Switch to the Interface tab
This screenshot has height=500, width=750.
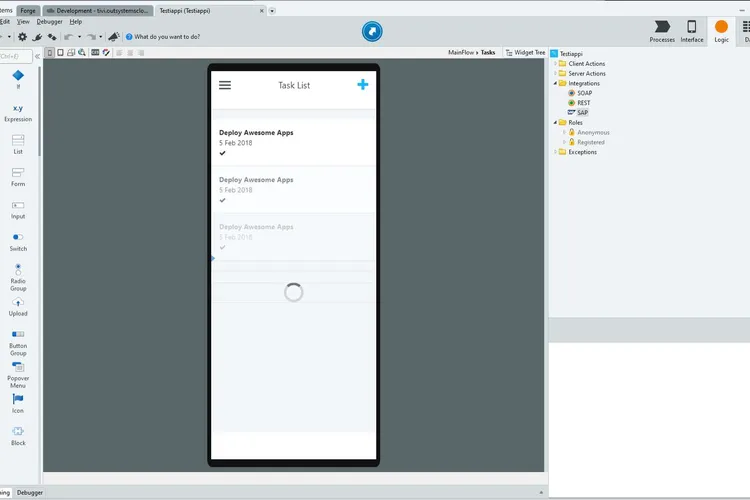pos(691,31)
